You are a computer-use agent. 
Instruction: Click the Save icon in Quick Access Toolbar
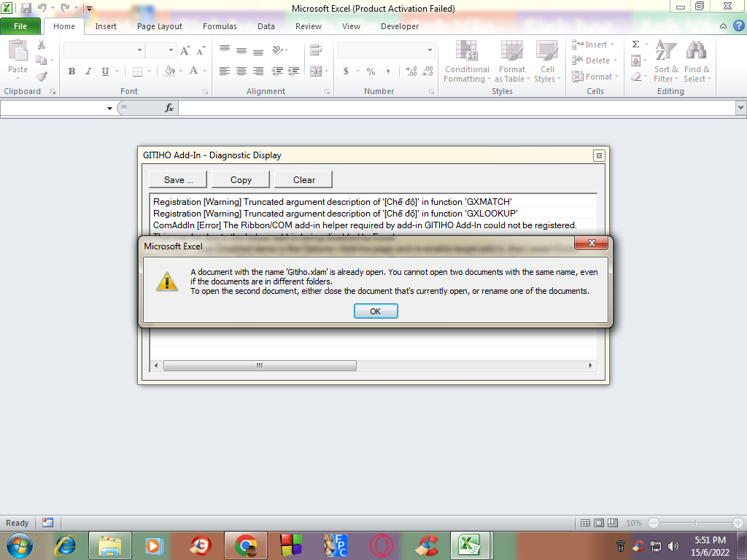point(26,8)
